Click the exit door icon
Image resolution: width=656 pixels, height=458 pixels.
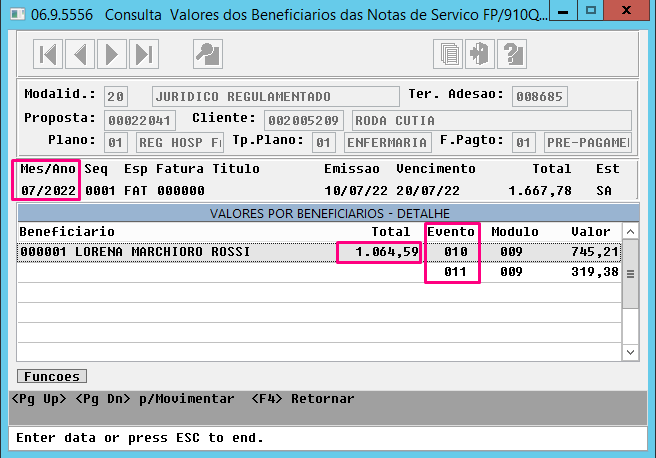click(x=480, y=54)
